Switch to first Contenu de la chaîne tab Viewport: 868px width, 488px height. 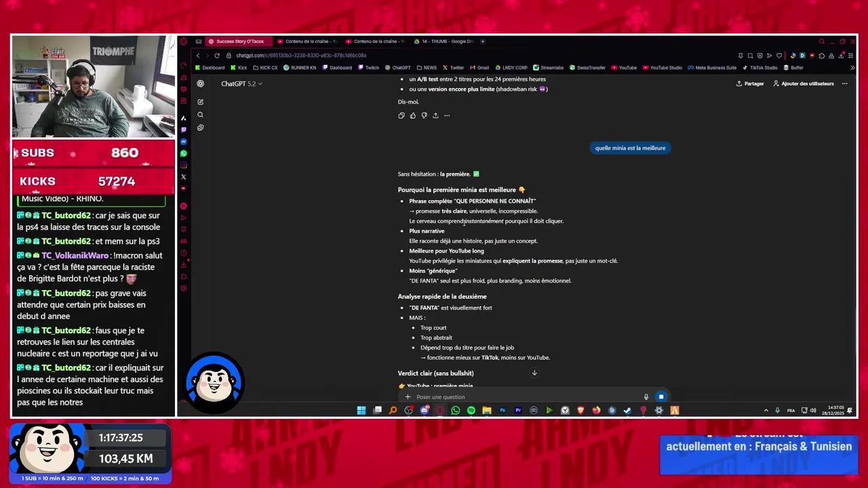tap(308, 41)
